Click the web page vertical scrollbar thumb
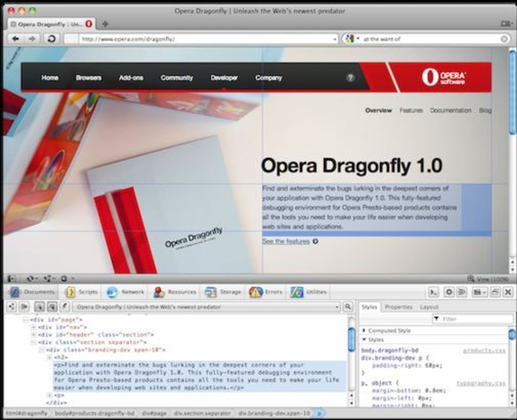The height and width of the screenshot is (420, 517). pyautogui.click(x=512, y=92)
